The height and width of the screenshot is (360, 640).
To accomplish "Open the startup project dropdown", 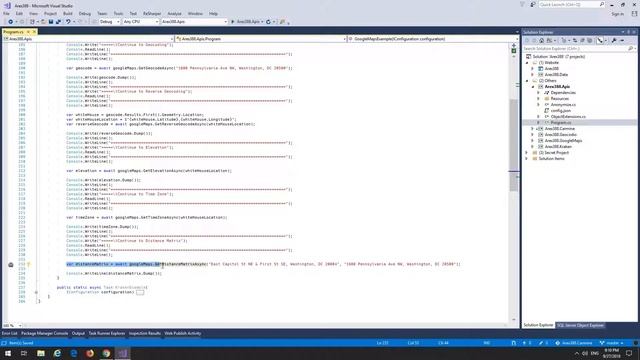I will (194, 22).
